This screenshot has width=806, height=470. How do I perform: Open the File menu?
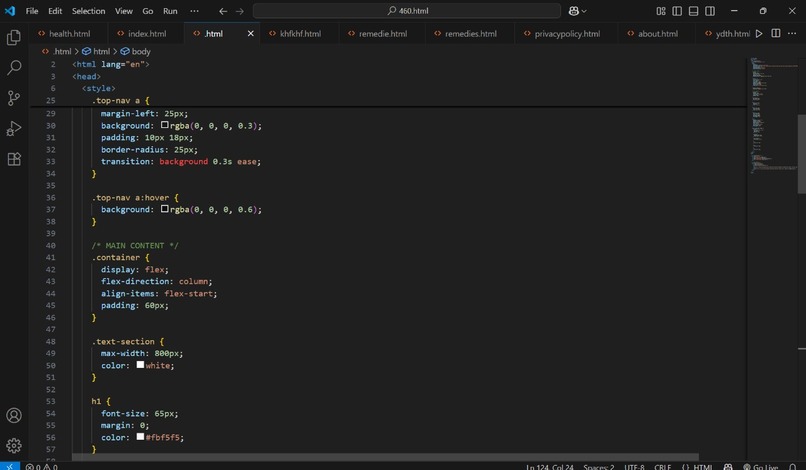(x=32, y=11)
